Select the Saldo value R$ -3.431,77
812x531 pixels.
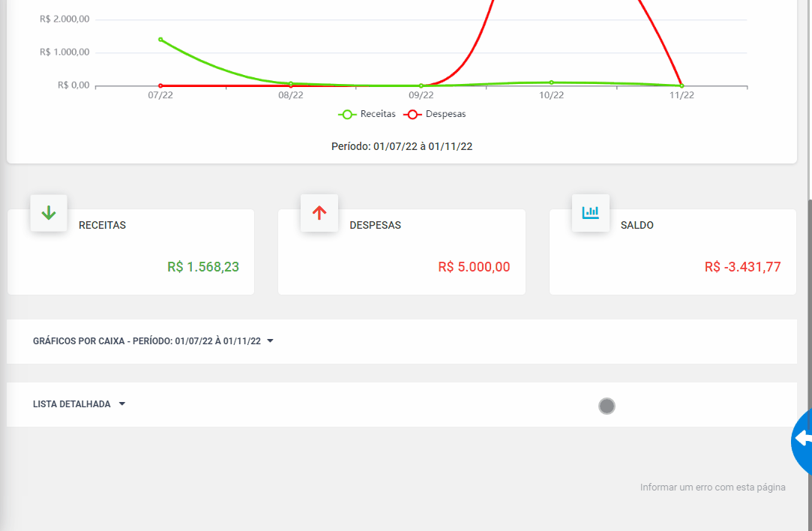pyautogui.click(x=742, y=267)
